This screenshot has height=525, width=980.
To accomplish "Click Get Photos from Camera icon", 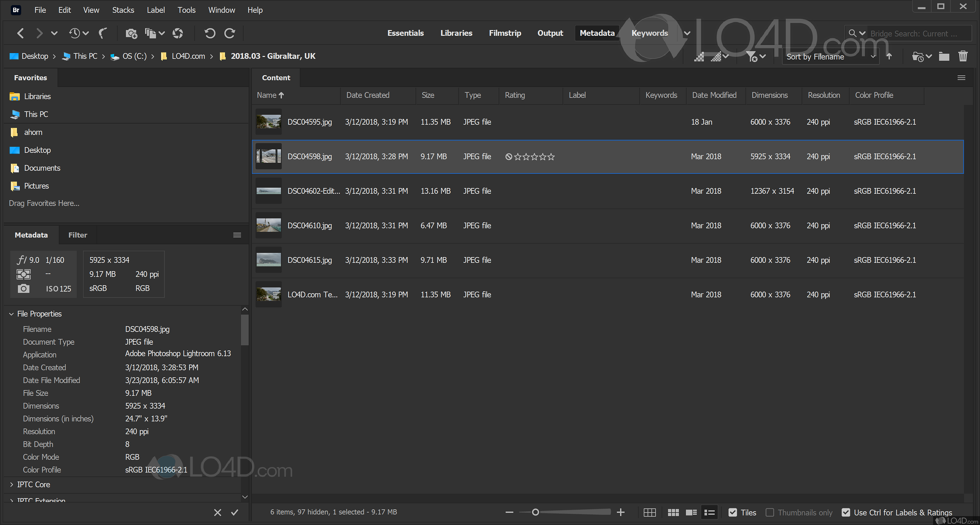I will tap(131, 34).
